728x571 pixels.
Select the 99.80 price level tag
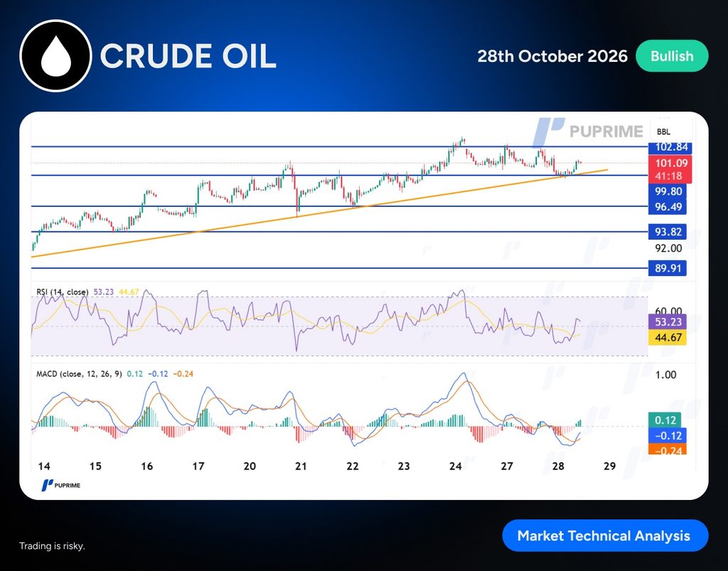coord(667,191)
